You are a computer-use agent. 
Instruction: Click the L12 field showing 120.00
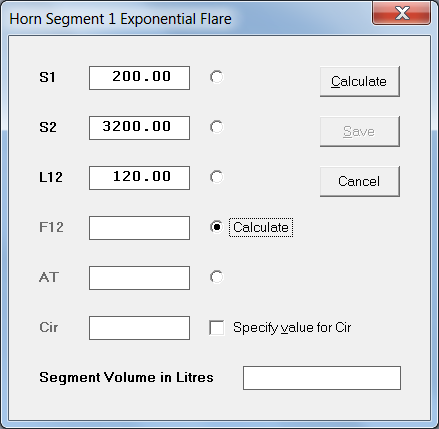139,178
